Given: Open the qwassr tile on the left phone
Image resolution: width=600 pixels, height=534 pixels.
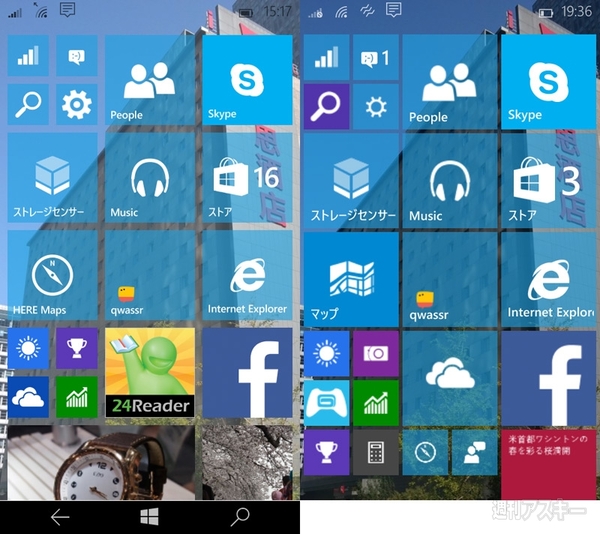Looking at the screenshot, I should pos(150,275).
